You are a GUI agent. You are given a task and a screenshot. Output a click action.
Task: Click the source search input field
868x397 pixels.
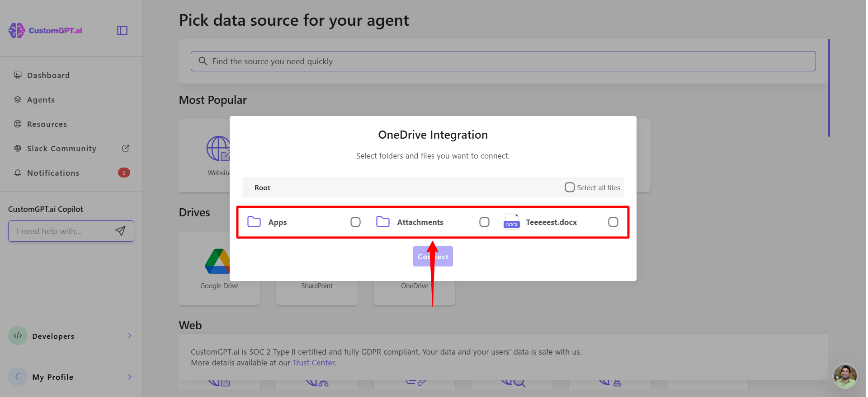tap(503, 61)
